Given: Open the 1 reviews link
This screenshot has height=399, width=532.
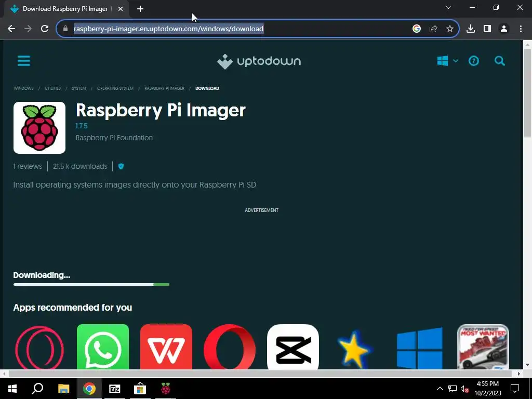Looking at the screenshot, I should tap(28, 166).
